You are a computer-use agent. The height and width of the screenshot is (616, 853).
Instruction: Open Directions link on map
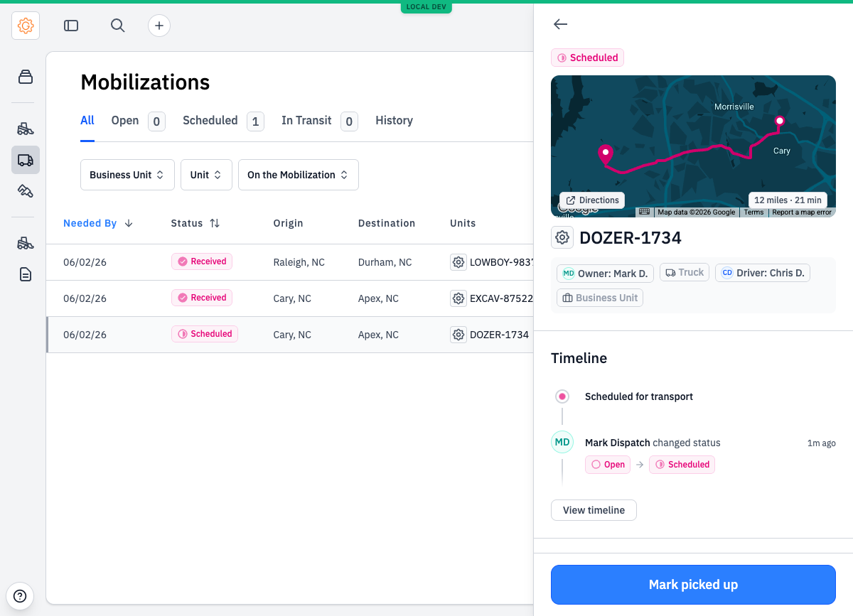(592, 200)
